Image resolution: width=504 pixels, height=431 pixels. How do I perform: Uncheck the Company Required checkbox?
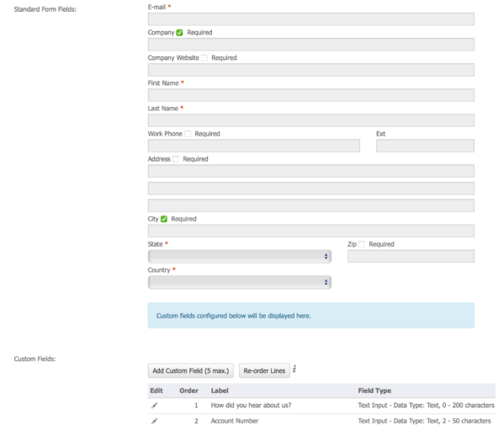(x=179, y=33)
